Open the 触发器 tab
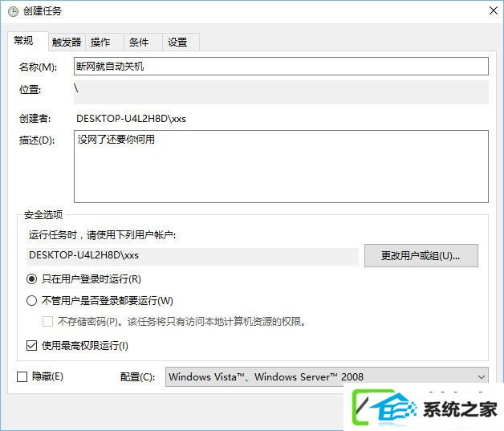Viewport: 504px width, 431px height. point(67,42)
